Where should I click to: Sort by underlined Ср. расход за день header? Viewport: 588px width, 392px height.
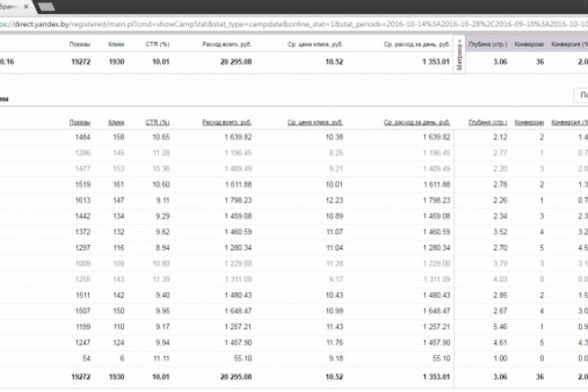(416, 122)
